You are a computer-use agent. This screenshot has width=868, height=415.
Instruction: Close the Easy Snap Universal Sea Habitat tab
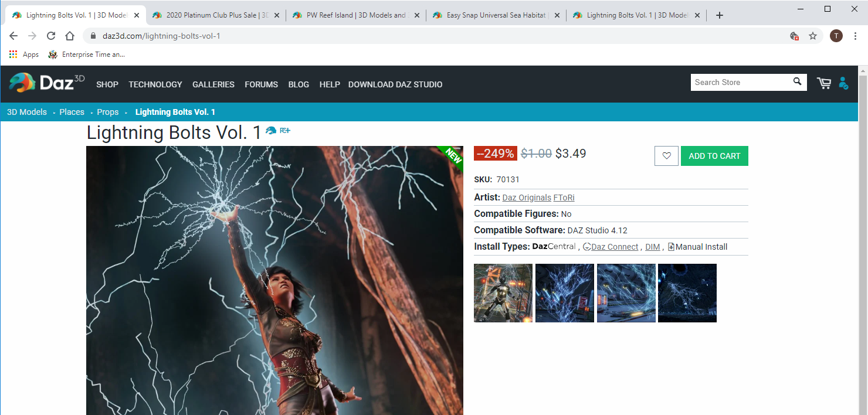557,15
